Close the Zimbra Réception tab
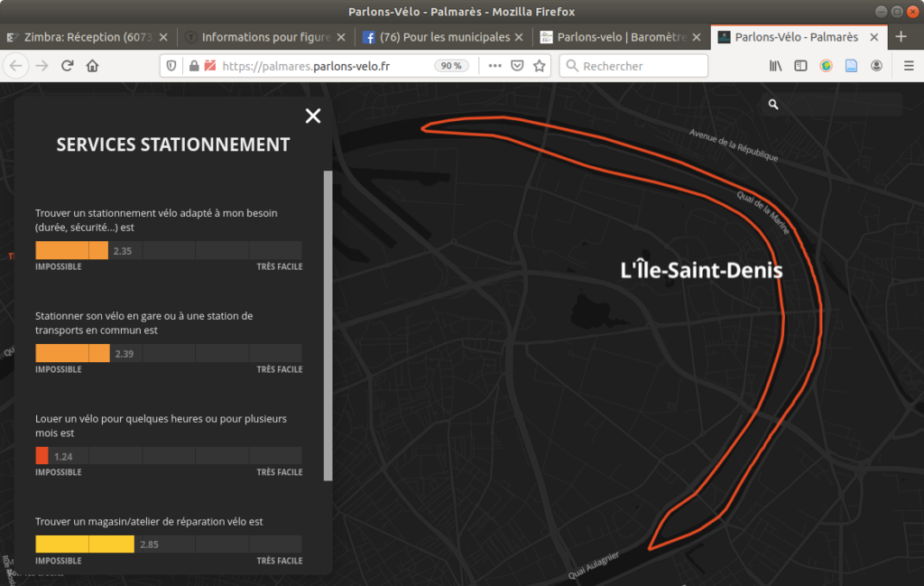This screenshot has height=586, width=924. pos(164,37)
